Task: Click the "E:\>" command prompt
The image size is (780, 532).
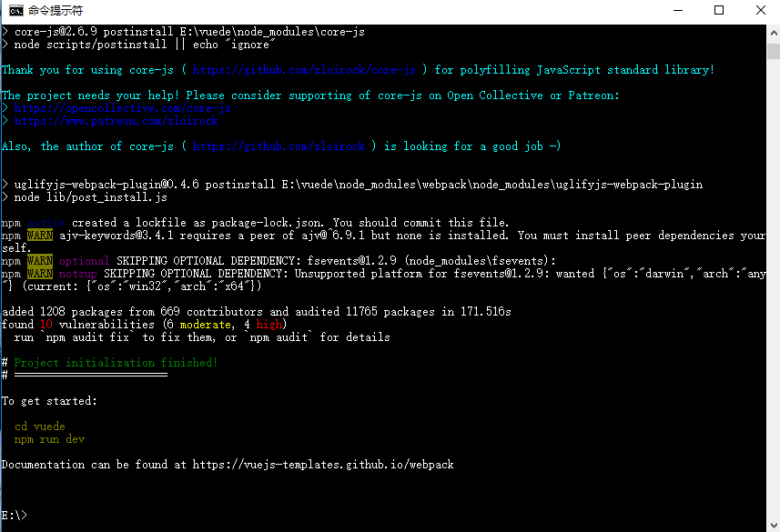Action: [x=14, y=516]
